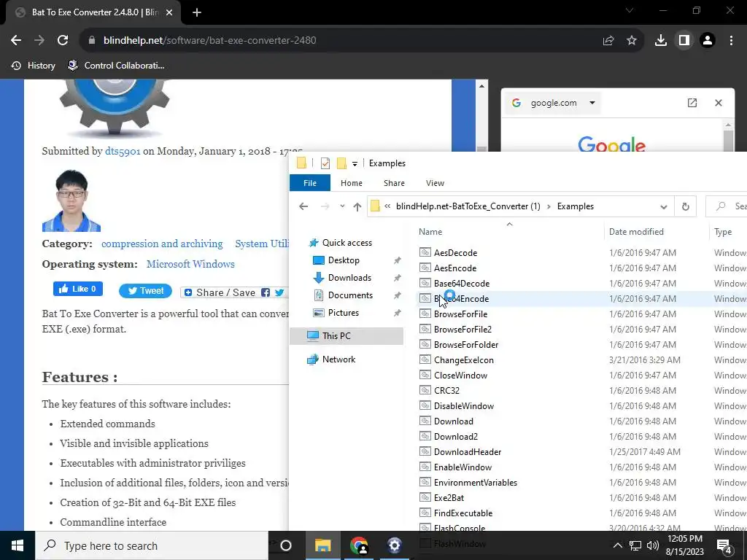Sort files by Date modified column

tap(636, 232)
